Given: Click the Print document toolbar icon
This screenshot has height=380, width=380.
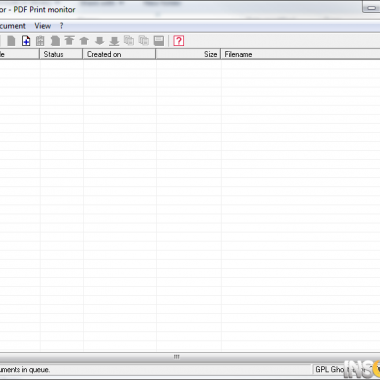Looking at the screenshot, I should (11, 41).
